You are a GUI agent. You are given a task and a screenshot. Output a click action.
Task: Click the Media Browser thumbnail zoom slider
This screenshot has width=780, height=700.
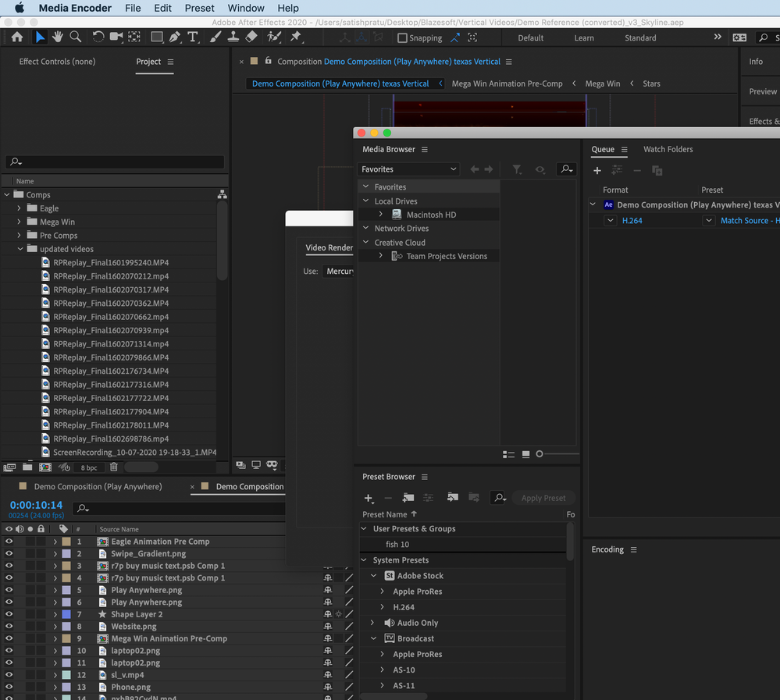click(x=540, y=454)
